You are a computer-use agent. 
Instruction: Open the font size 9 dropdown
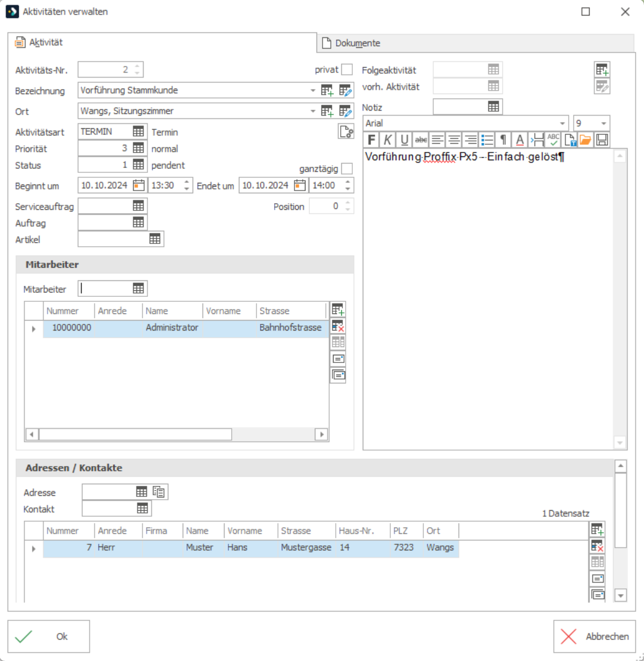[604, 123]
